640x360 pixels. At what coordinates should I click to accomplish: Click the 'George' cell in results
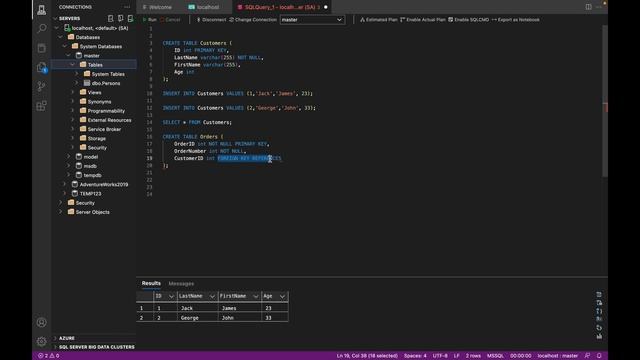(198, 318)
